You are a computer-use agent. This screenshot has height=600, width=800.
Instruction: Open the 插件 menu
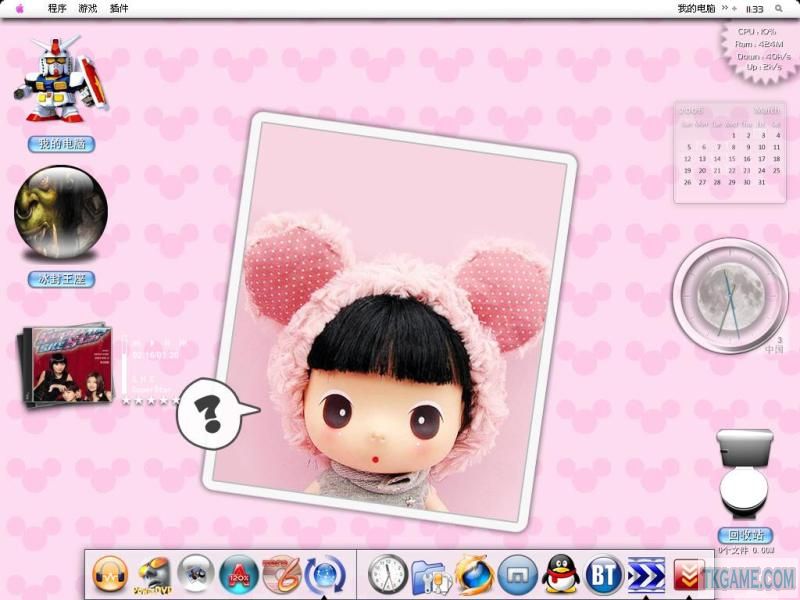click(119, 9)
